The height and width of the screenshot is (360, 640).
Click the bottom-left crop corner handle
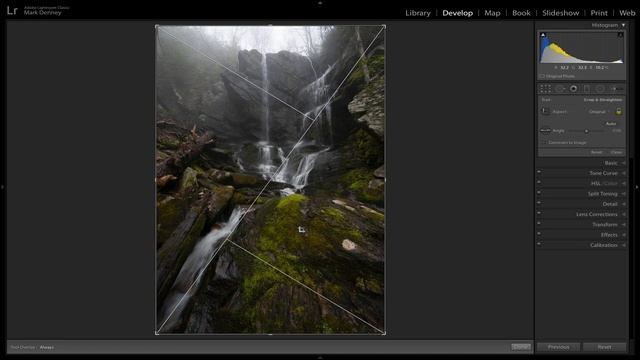(x=157, y=333)
